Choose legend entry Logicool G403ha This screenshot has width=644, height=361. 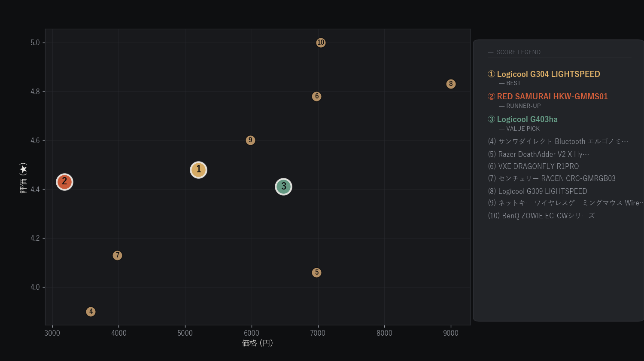click(523, 119)
